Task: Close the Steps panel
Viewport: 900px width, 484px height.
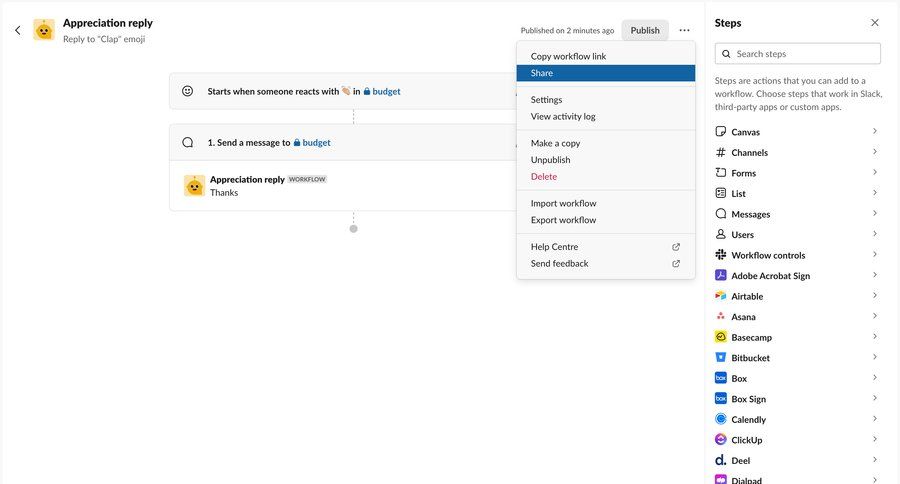Action: pos(875,22)
